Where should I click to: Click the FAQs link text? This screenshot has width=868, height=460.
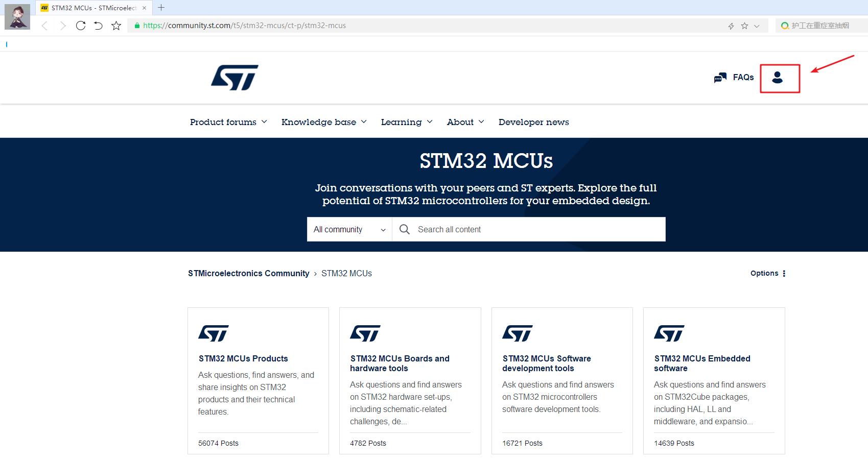(x=743, y=78)
